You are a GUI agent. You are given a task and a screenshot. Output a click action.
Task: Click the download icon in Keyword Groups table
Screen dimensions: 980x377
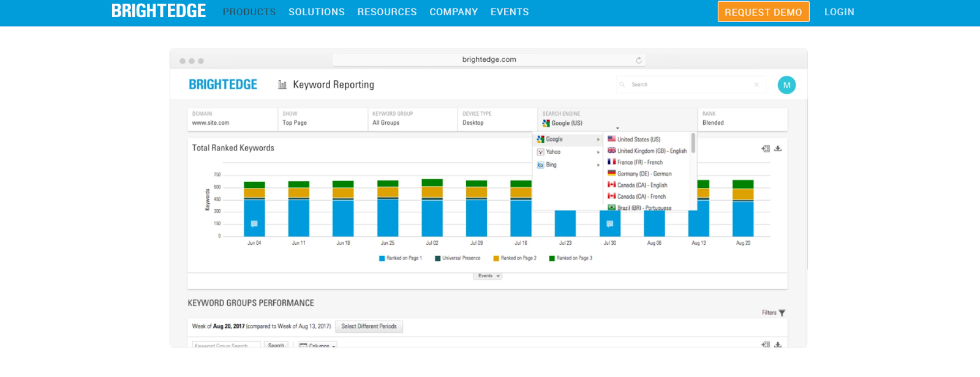pos(778,345)
